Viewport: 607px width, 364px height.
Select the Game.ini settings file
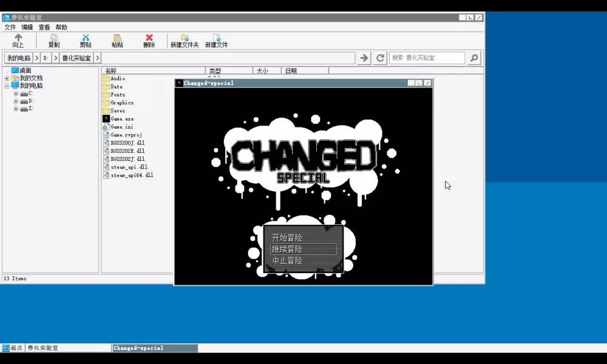click(118, 127)
